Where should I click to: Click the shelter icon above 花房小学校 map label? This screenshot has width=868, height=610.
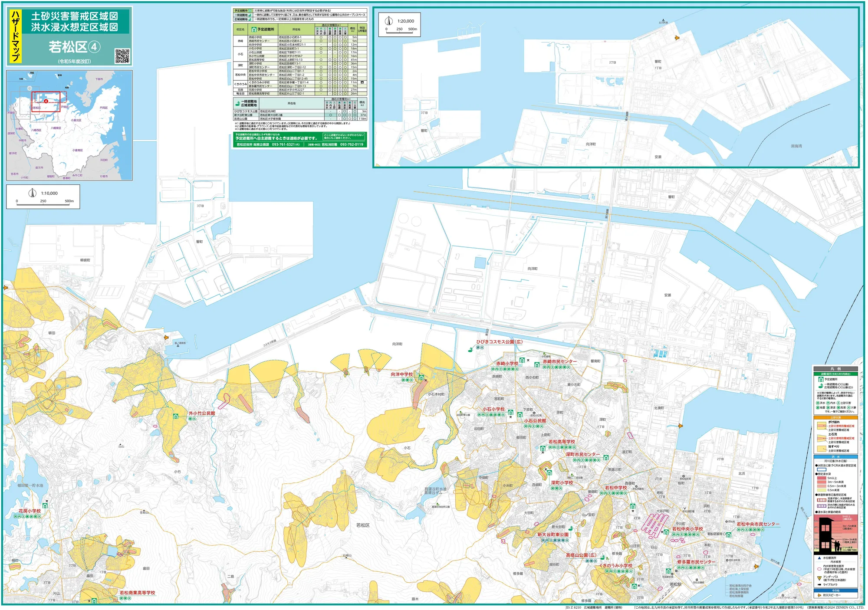pos(45,506)
